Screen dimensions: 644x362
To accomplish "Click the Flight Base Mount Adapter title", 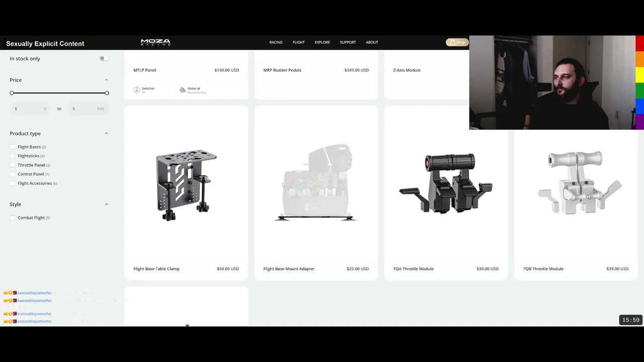I will point(289,268).
